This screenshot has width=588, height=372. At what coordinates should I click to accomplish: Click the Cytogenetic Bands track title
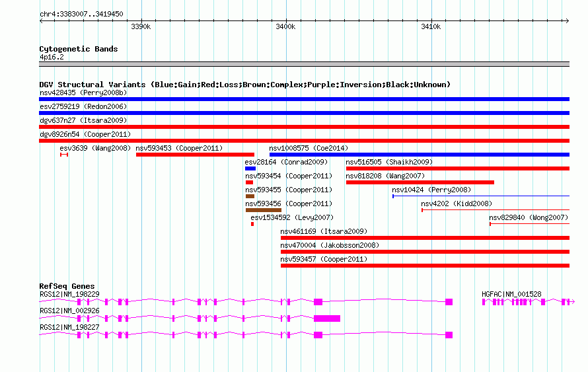point(79,49)
